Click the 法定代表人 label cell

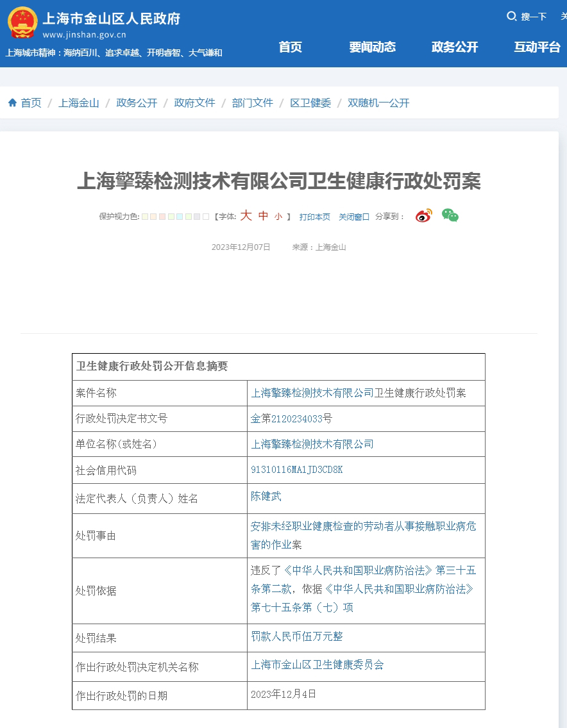[160, 499]
